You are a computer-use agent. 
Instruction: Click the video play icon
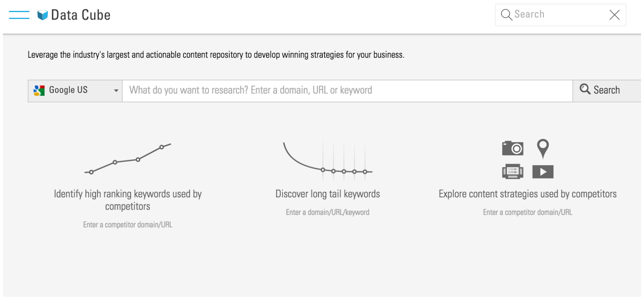pos(543,172)
